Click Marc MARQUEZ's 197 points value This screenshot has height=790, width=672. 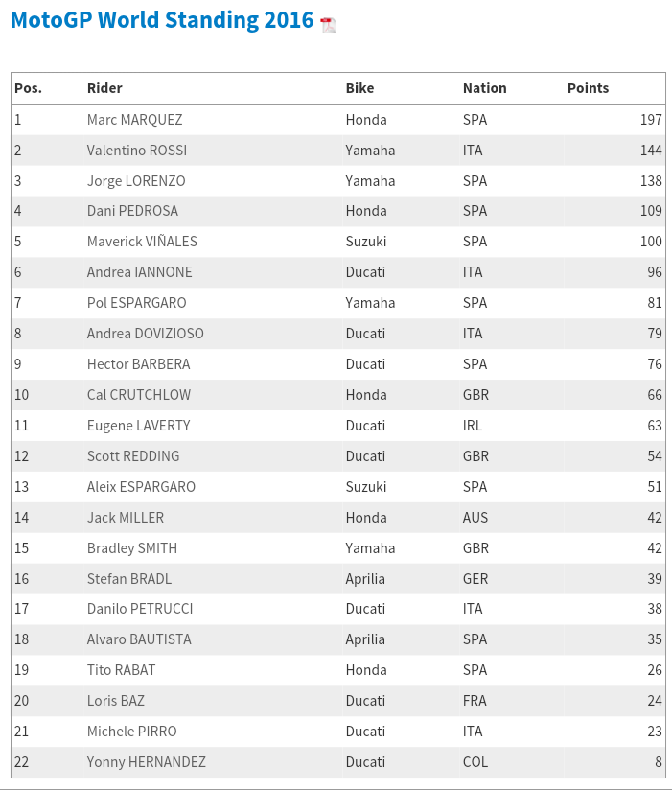click(x=651, y=120)
